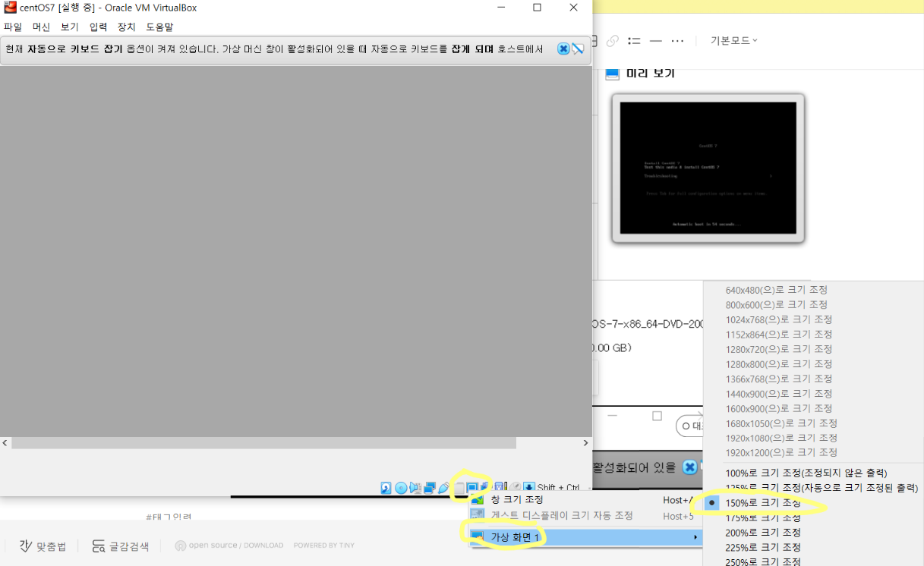924x566 pixels.
Task: Expand the 가상 화면 1 submenu arrow
Action: click(x=695, y=537)
